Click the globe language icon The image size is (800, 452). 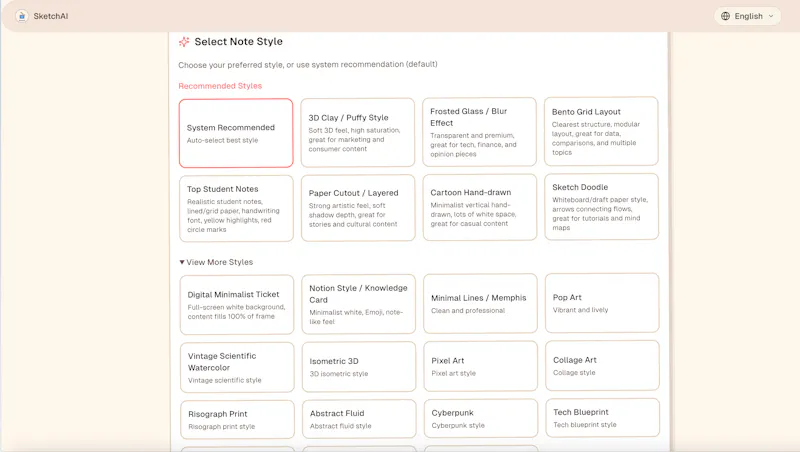pos(725,16)
